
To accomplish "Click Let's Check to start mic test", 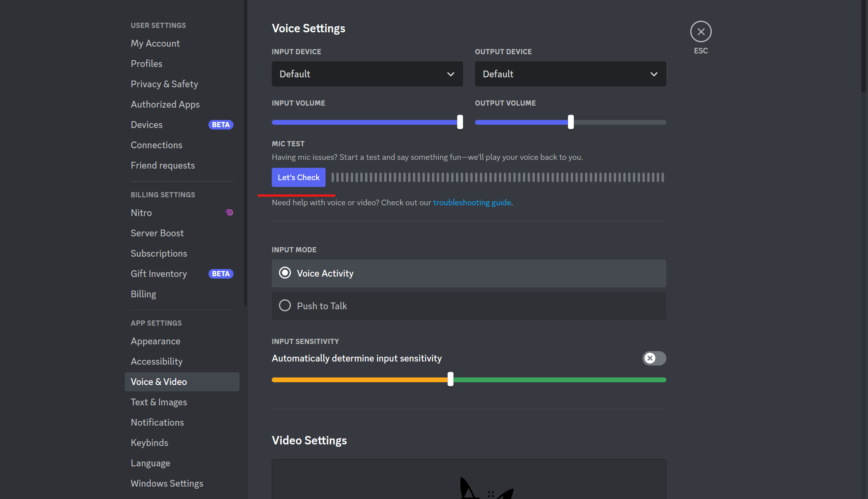I will (x=298, y=177).
